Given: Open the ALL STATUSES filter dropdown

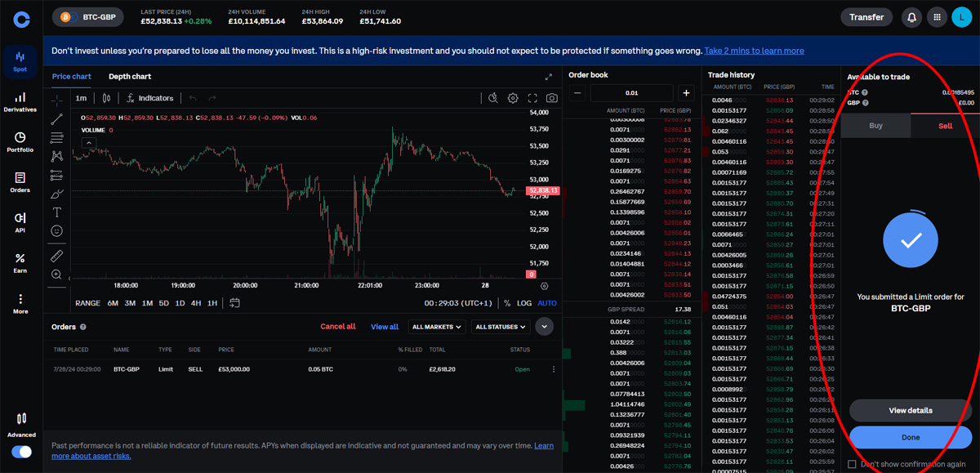Looking at the screenshot, I should pyautogui.click(x=501, y=327).
